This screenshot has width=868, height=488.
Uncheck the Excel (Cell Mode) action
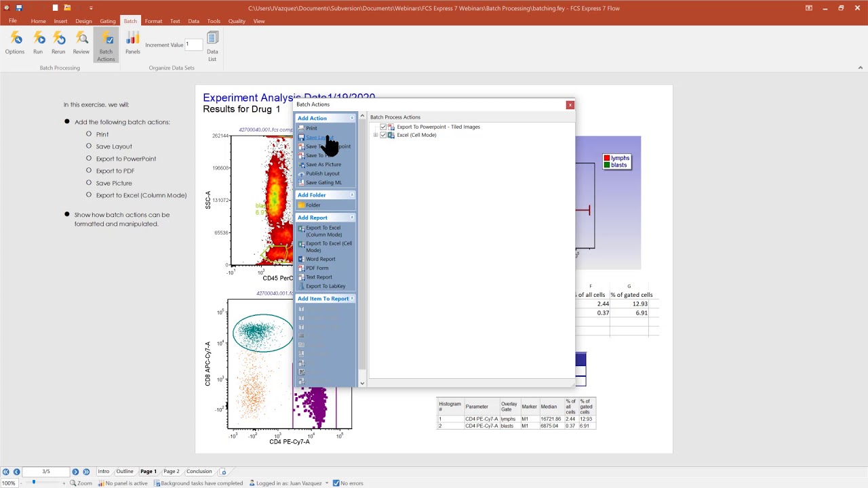[383, 135]
